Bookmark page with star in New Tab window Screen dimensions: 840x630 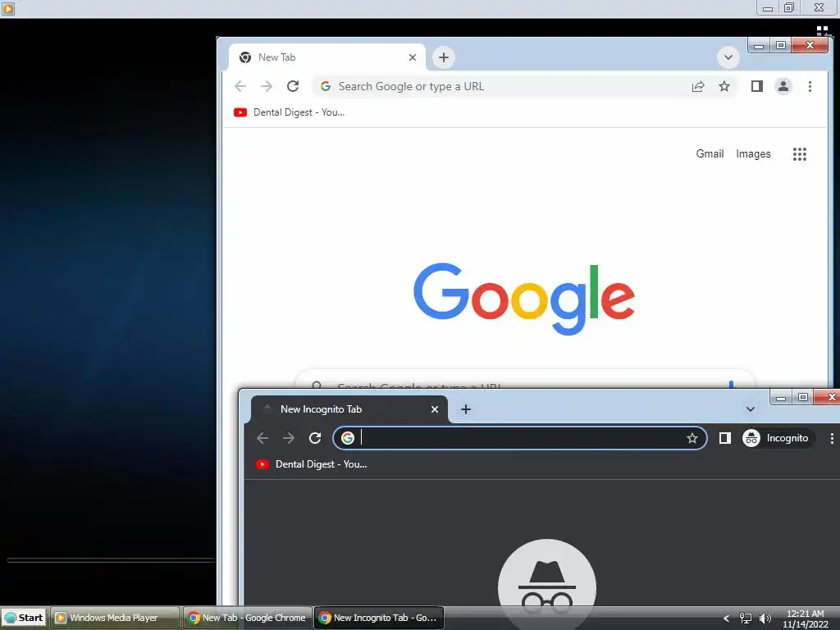pyautogui.click(x=724, y=86)
